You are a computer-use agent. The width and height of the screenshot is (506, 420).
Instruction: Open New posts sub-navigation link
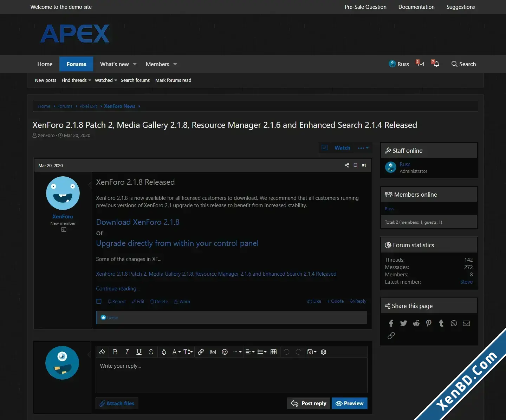pos(46,80)
